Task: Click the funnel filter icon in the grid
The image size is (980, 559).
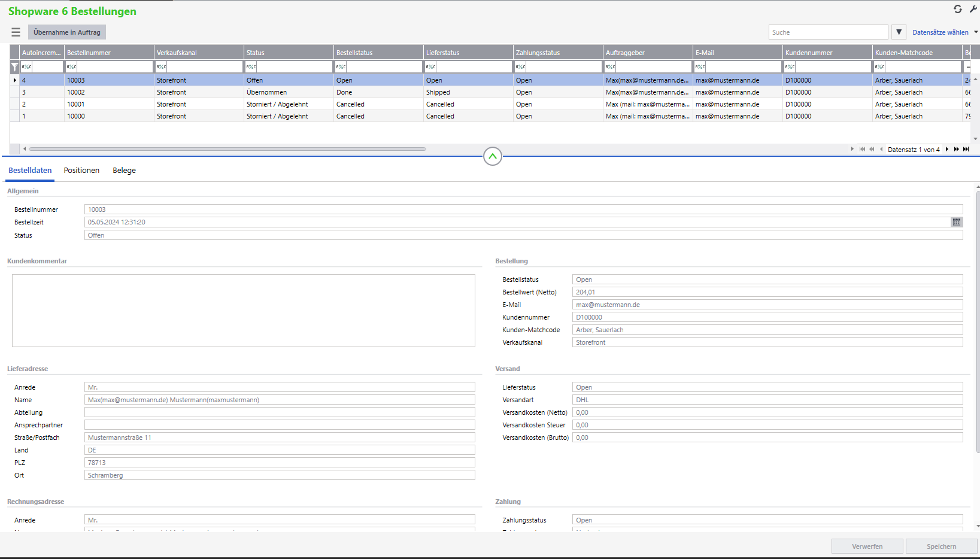Action: tap(15, 67)
